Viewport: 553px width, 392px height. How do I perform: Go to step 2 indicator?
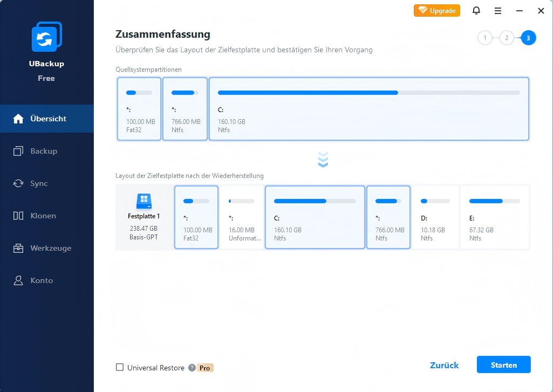[x=506, y=38]
